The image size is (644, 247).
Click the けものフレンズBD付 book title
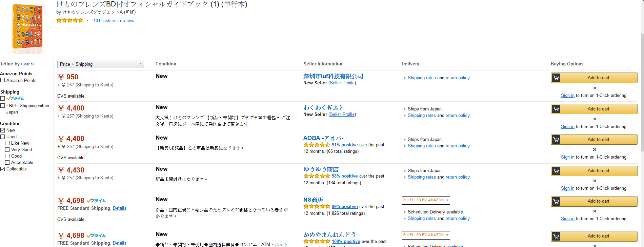152,4
